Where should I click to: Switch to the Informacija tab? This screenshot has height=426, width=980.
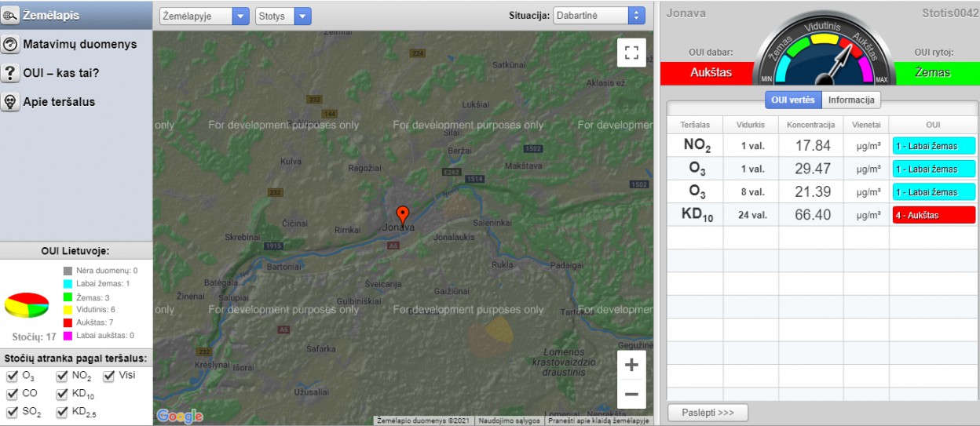pyautogui.click(x=851, y=100)
